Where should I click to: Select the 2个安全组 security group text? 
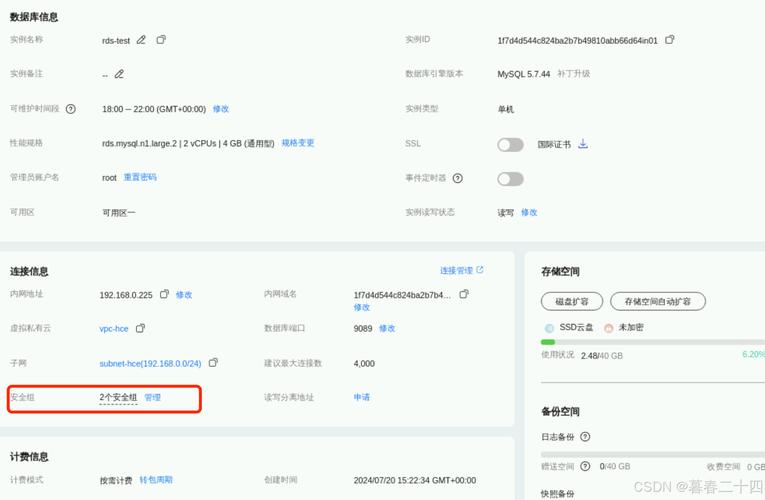click(x=119, y=398)
